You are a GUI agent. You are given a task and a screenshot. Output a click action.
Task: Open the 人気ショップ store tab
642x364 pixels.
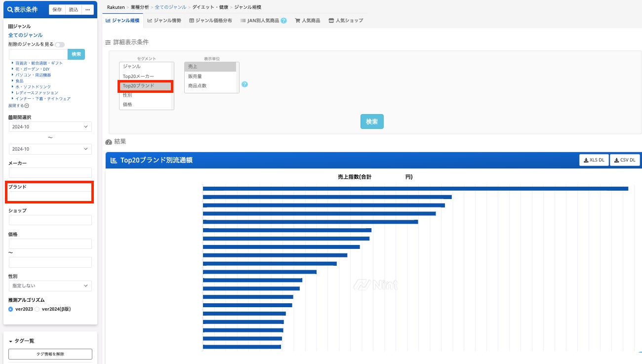click(346, 21)
